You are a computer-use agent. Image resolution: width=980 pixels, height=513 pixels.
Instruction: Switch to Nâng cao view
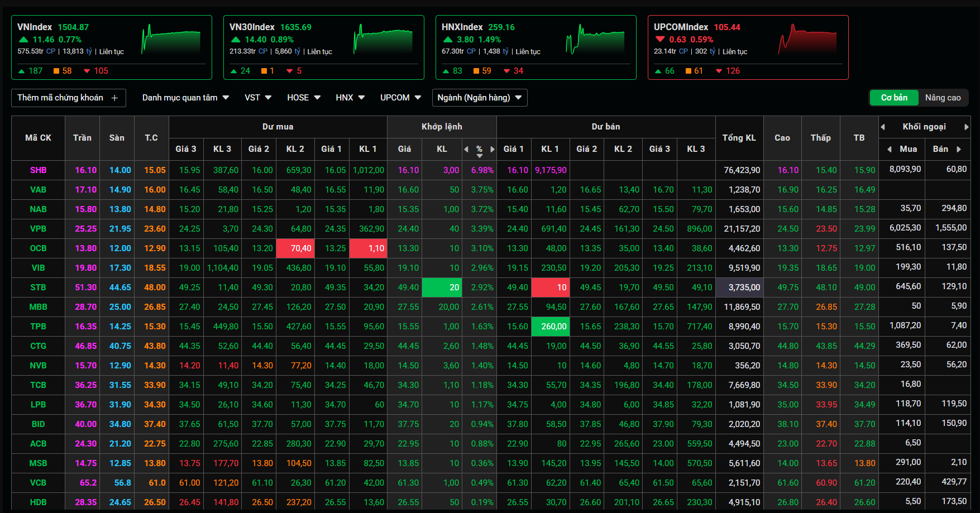[943, 98]
